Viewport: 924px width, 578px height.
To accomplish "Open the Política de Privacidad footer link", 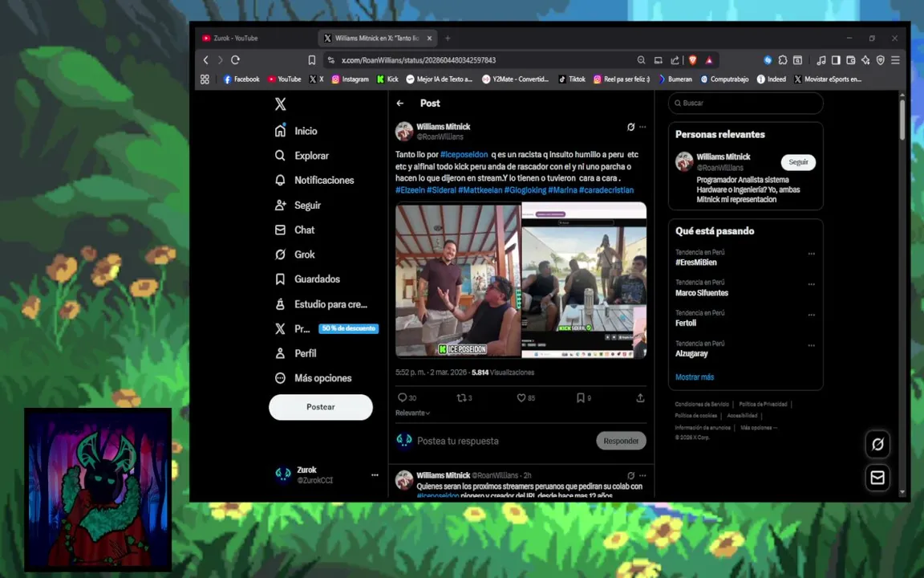I will [x=763, y=405].
